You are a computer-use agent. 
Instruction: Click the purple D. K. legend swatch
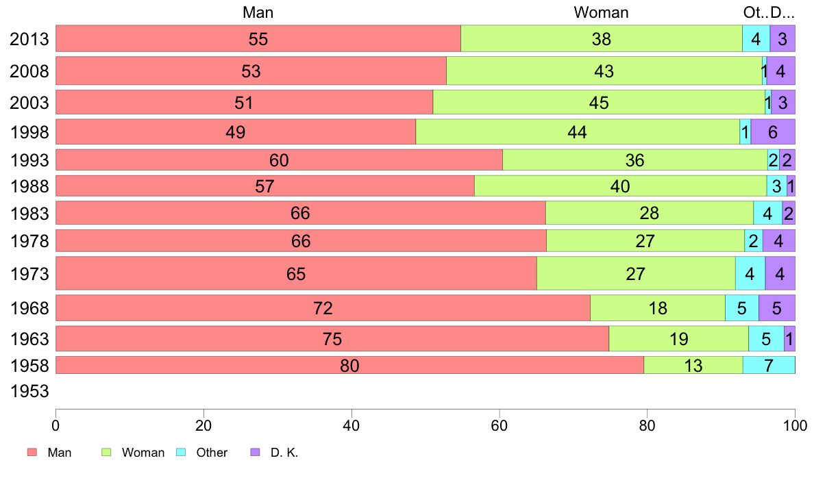point(256,453)
